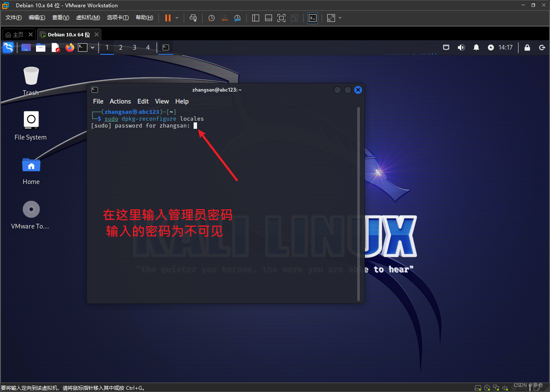Close the Debian 10.x 64 位 tab
This screenshot has height=392, width=550.
[x=97, y=35]
